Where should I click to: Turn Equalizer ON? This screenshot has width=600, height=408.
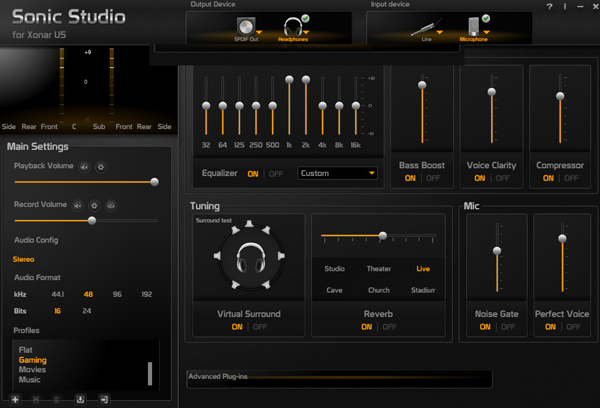point(253,174)
